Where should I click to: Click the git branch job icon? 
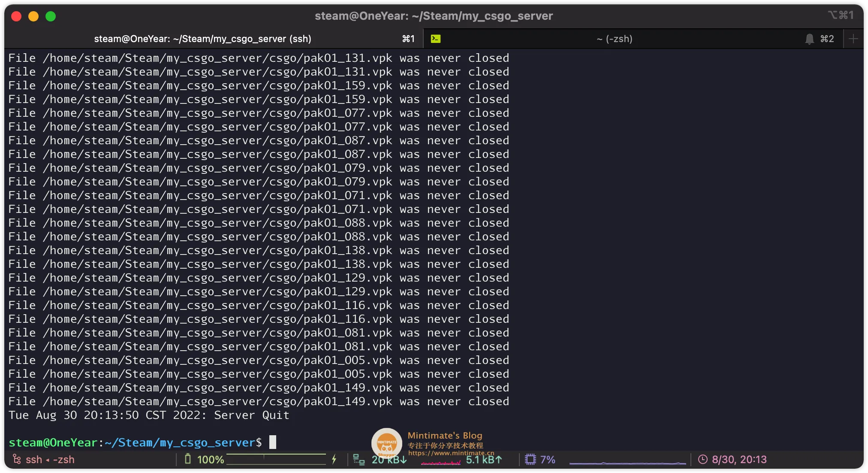[17, 459]
